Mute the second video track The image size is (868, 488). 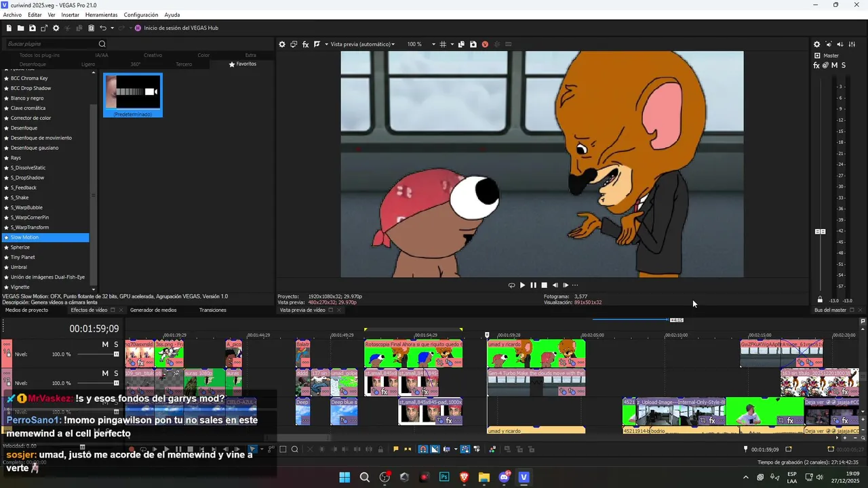105,373
